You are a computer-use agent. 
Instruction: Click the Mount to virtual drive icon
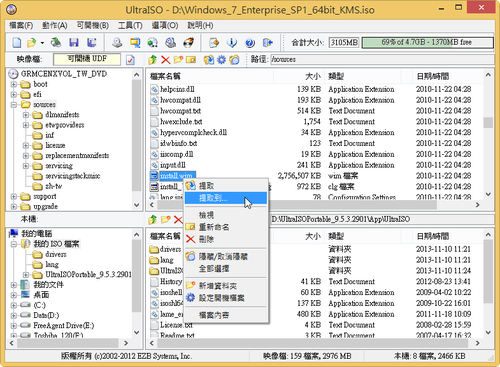(171, 42)
